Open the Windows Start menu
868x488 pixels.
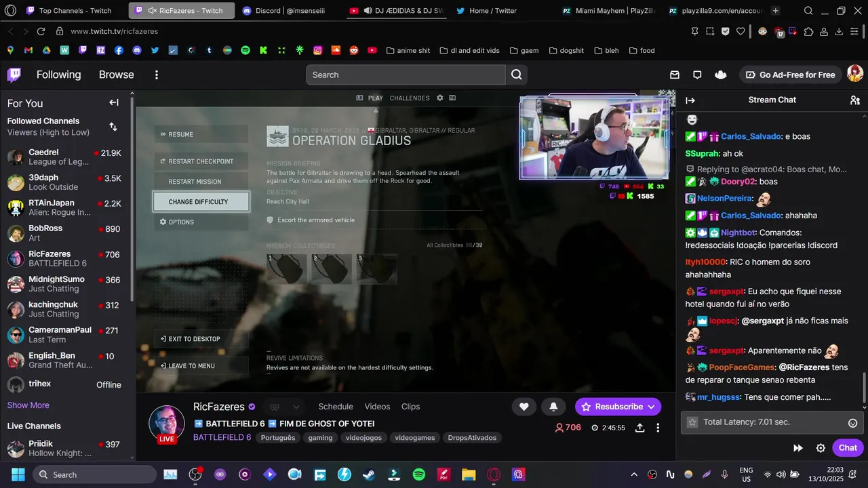tap(18, 474)
